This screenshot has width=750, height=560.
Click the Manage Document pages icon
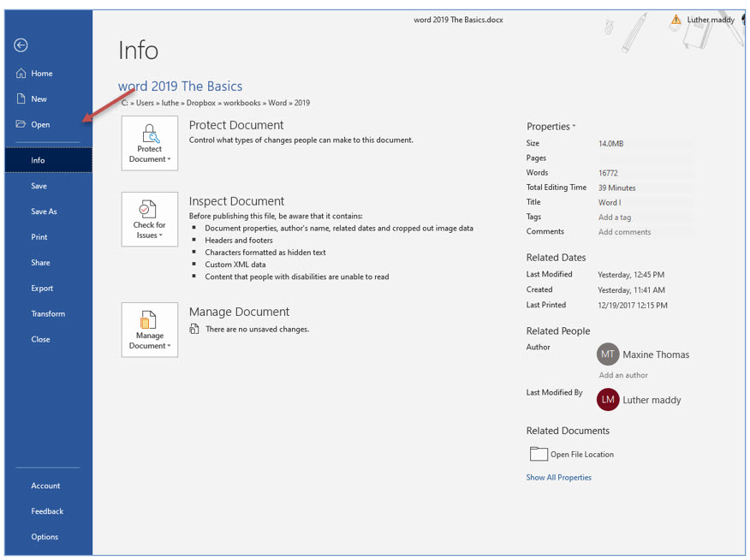coord(148,320)
